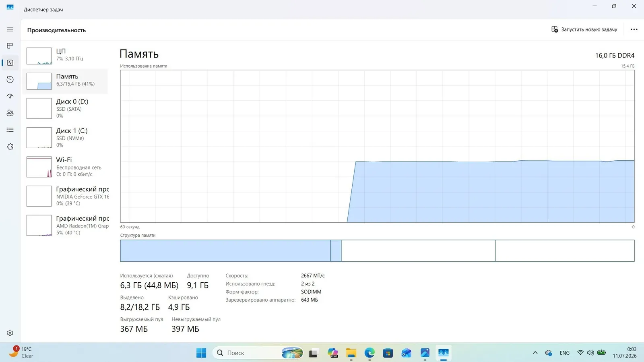
Task: Click the 643 МБ hardware reserved value
Action: tap(310, 300)
